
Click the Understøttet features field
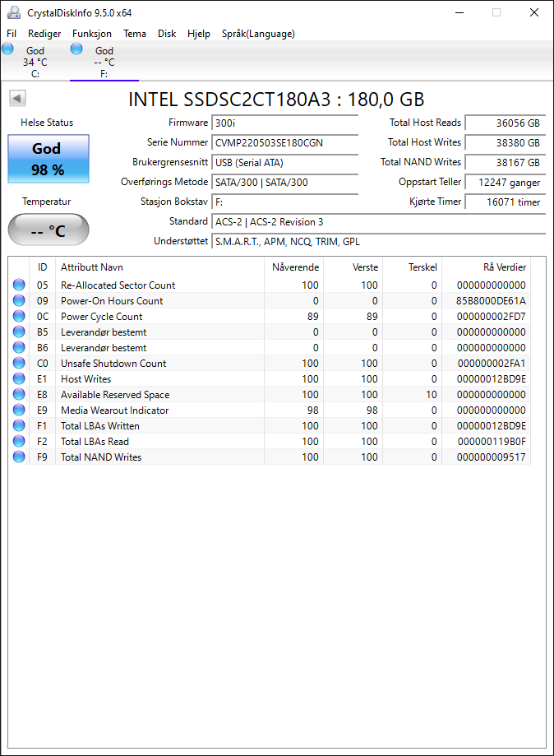379,242
